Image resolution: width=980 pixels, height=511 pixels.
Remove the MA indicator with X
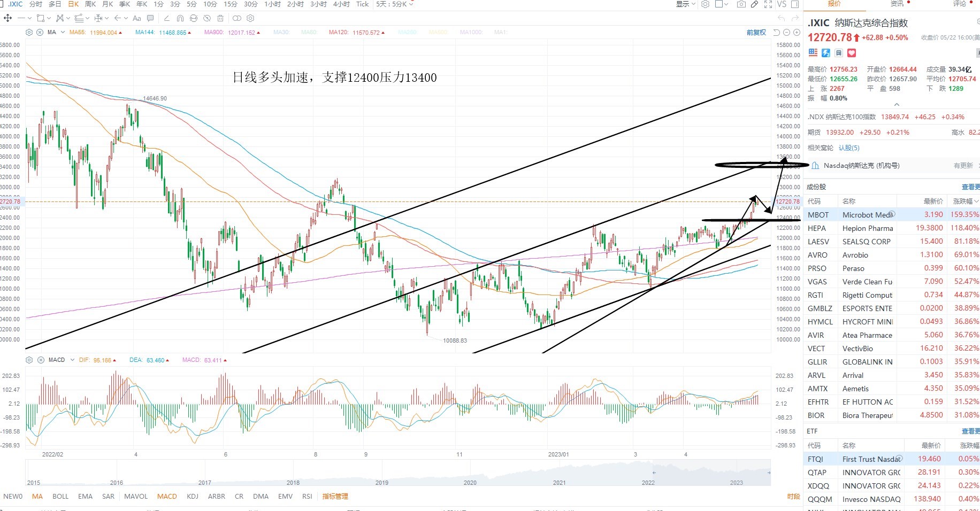pos(40,32)
